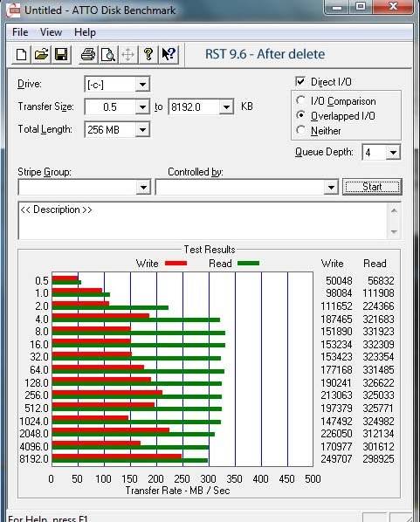
Task: Click the move arrows toolbar icon
Action: coord(127,54)
